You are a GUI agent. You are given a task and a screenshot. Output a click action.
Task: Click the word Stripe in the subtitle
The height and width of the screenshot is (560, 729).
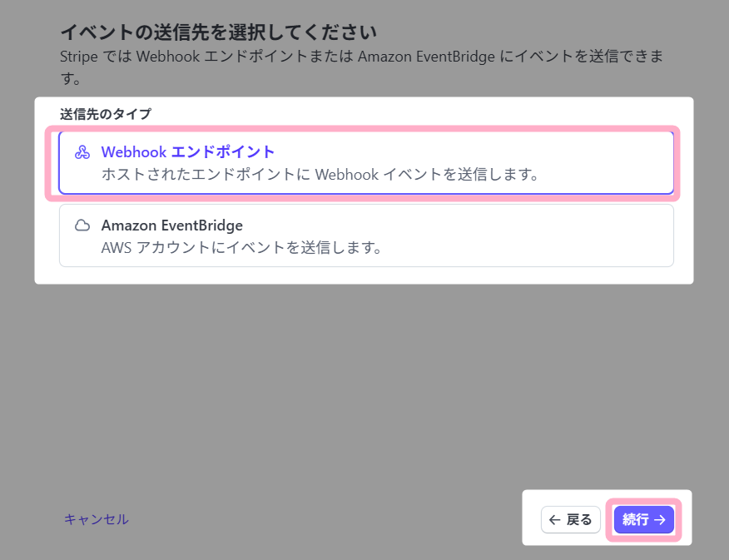[x=79, y=57]
